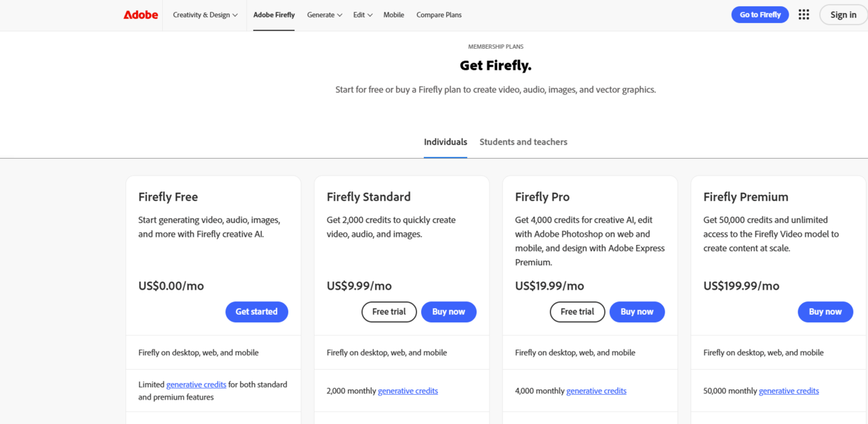
Task: Start Free trial for Firefly Pro
Action: pyautogui.click(x=577, y=312)
